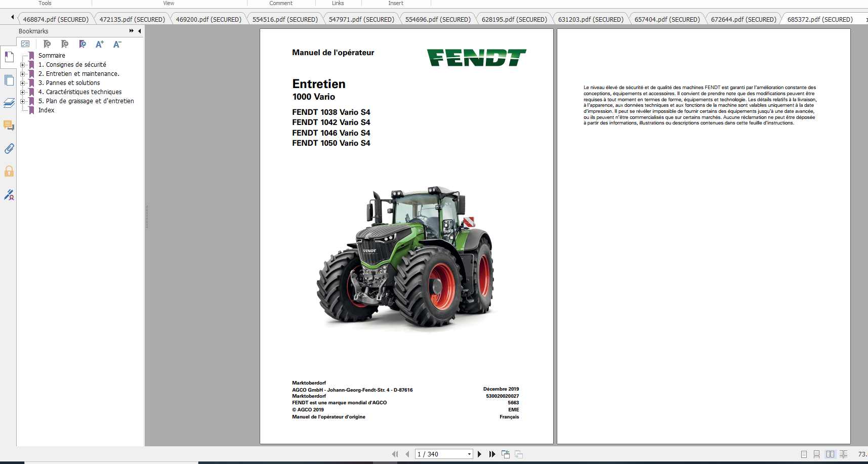Screen dimensions: 868x464
Task: Go to the first page
Action: pyautogui.click(x=395, y=454)
